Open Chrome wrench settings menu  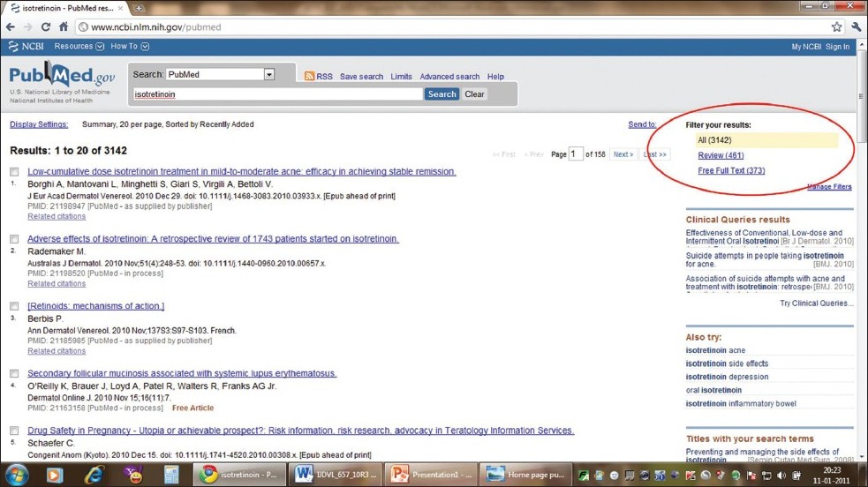coord(857,26)
